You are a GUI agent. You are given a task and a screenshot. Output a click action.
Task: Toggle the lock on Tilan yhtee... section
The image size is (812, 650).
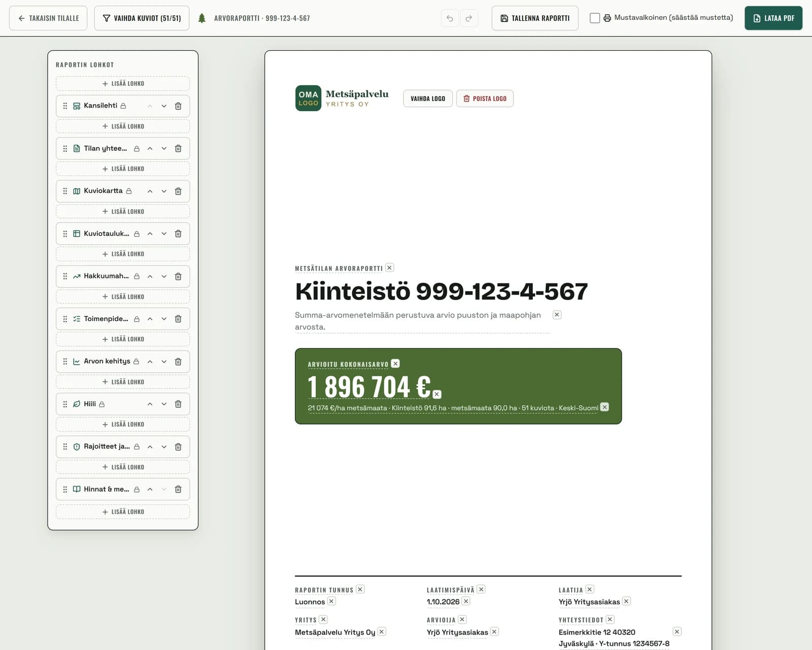coord(137,149)
